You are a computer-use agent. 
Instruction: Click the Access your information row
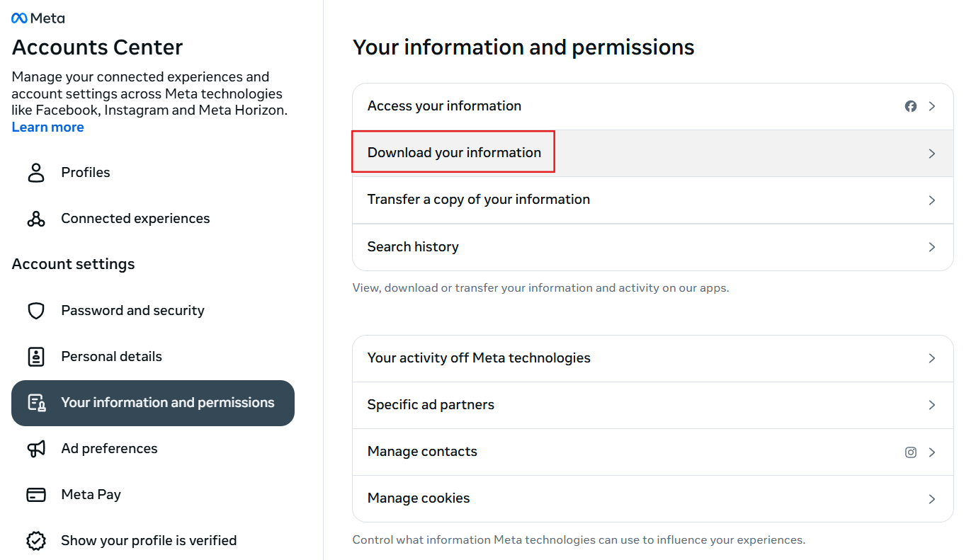tap(444, 106)
